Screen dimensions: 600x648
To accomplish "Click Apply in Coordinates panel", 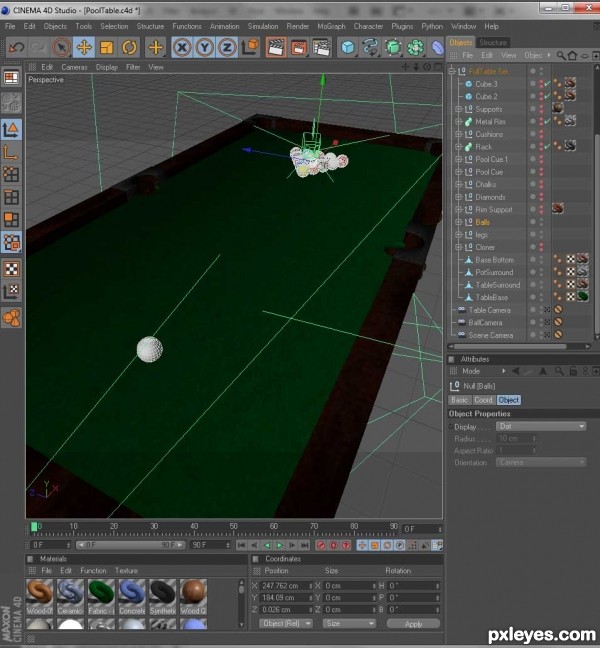I will [413, 624].
